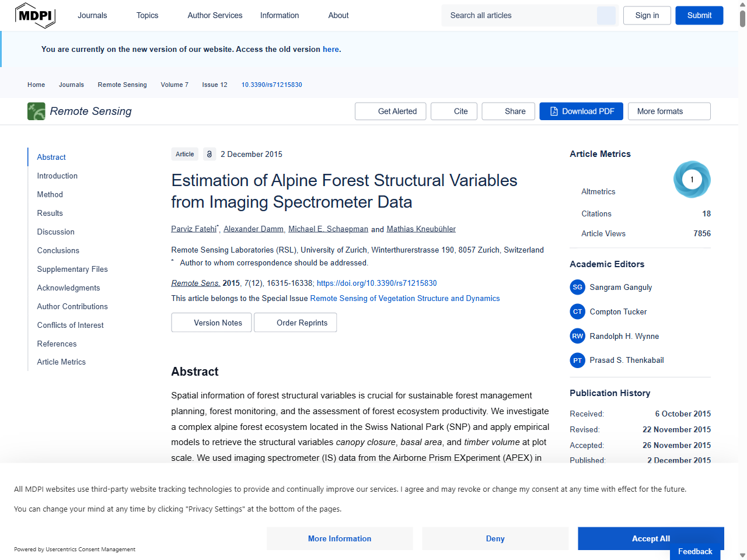Open the Author Services menu
The height and width of the screenshot is (560, 747).
(215, 15)
